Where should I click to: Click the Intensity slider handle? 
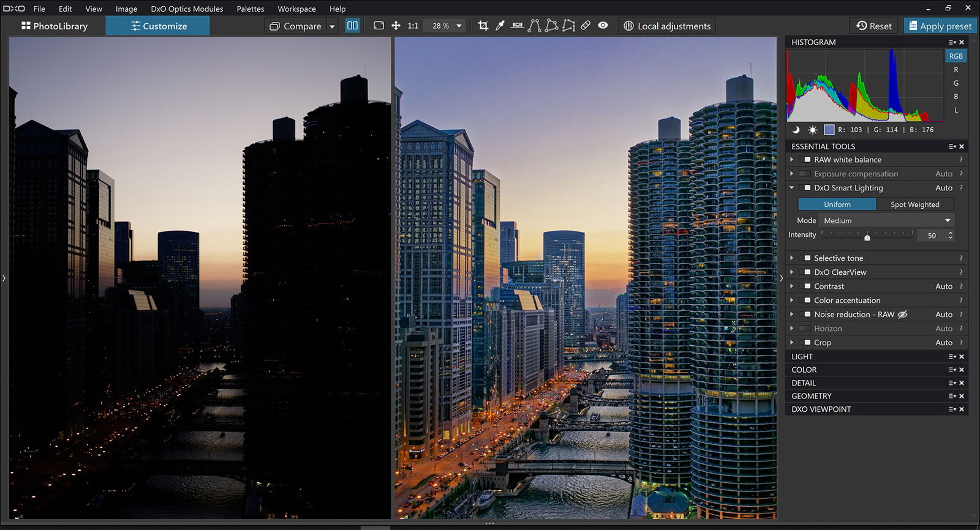[x=867, y=237]
